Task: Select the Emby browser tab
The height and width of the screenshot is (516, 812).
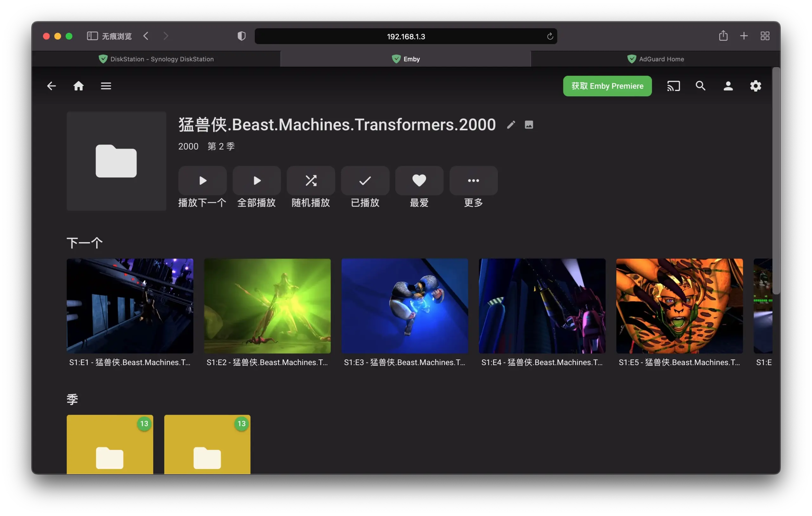Action: [x=406, y=59]
